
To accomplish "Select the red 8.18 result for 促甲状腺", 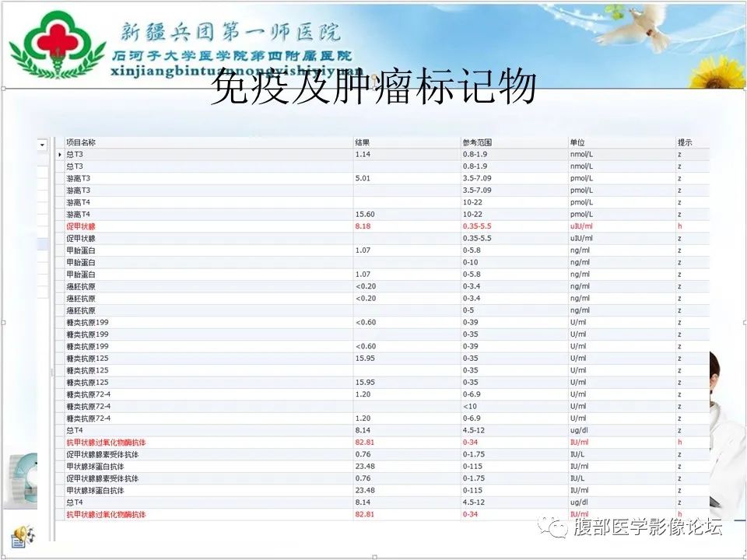I will pyautogui.click(x=363, y=226).
